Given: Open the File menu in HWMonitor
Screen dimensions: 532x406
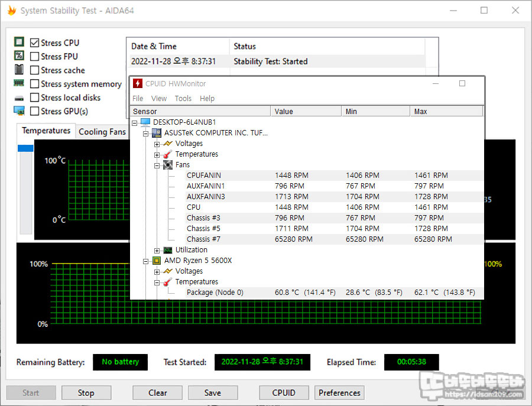Looking at the screenshot, I should pyautogui.click(x=137, y=98).
